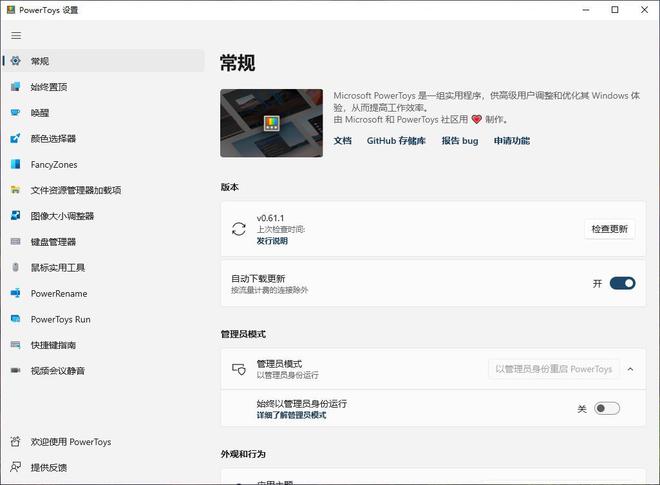Image resolution: width=660 pixels, height=485 pixels.
Task: Go to 唤醒 settings page
Action: pyautogui.click(x=104, y=112)
